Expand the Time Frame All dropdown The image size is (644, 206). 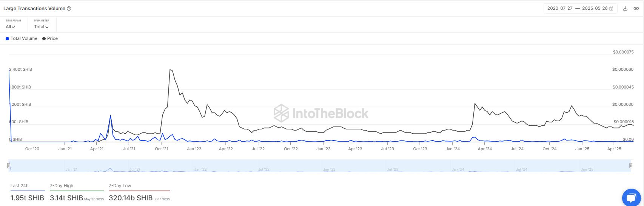[x=11, y=27]
